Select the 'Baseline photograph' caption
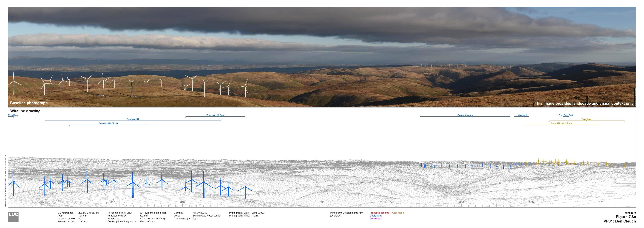Screen dimensions: 644x228 [x=29, y=103]
